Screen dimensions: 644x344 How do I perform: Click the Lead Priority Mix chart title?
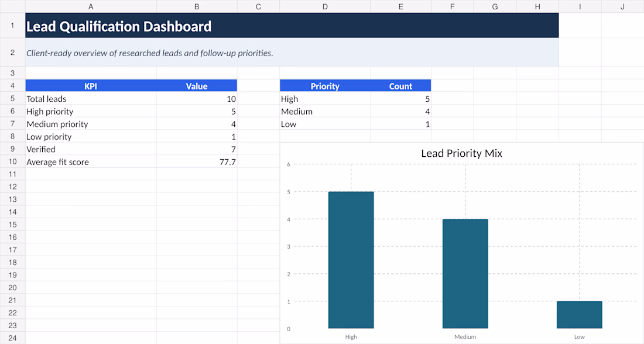coord(462,153)
